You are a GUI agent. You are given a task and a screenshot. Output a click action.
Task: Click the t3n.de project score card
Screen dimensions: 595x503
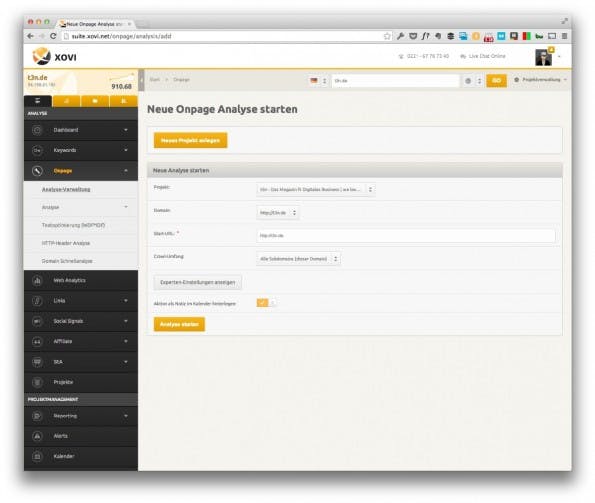point(81,82)
